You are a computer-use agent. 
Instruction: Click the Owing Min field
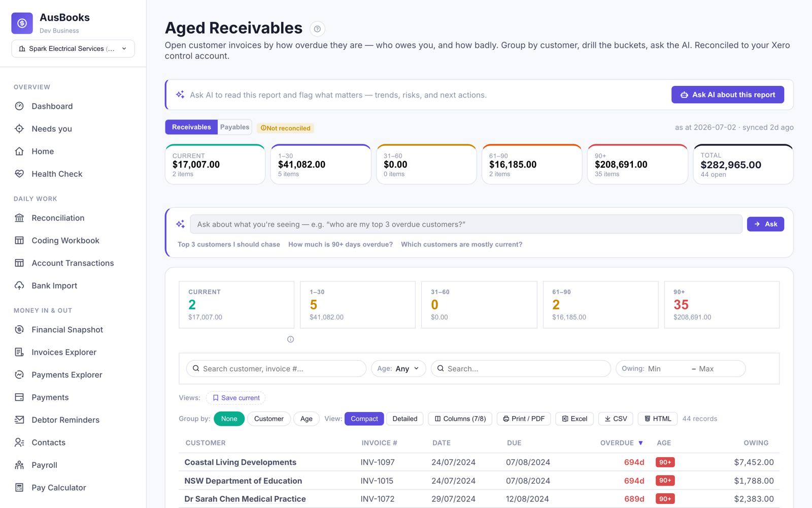(x=667, y=369)
